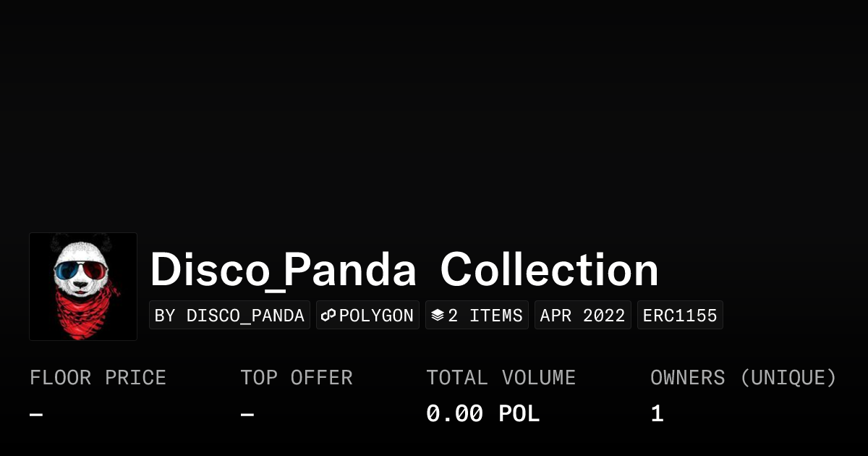Click the TOTAL VOLUME label

[x=501, y=378]
